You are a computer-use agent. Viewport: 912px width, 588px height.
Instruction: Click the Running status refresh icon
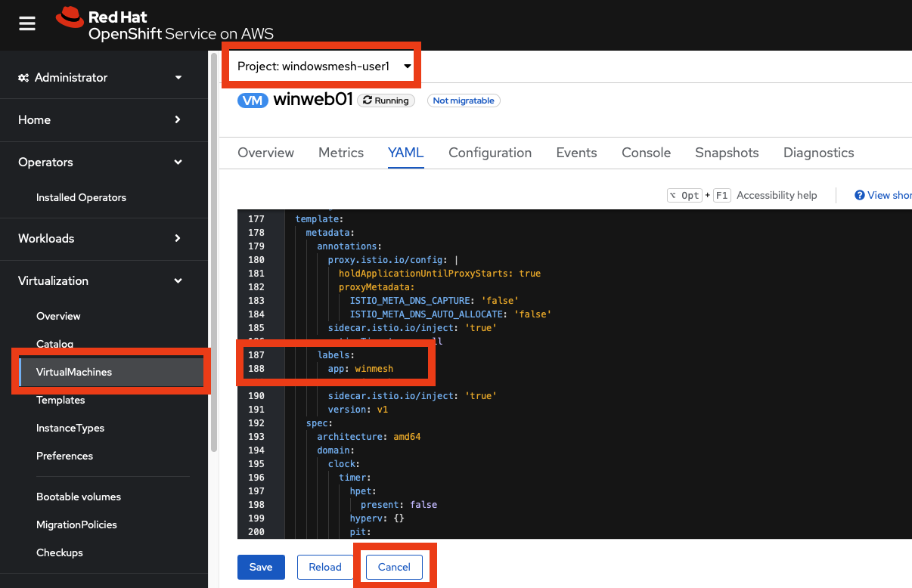coord(368,101)
